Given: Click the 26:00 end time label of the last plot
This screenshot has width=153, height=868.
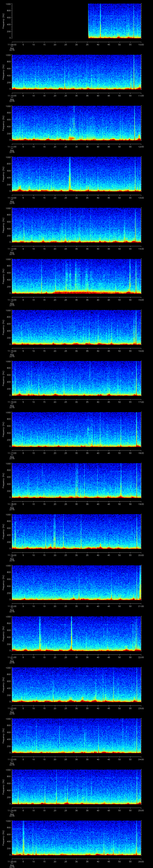Looking at the screenshot, I should click(x=141, y=861).
